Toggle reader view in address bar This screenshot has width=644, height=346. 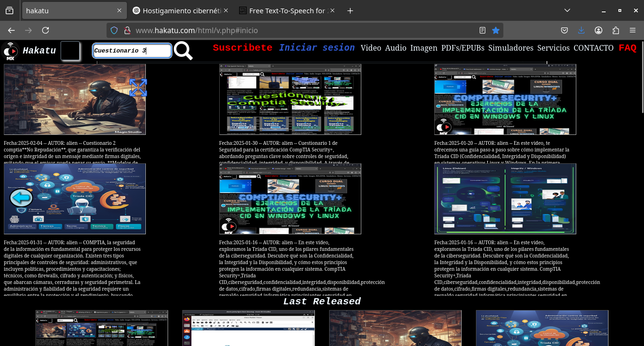click(482, 30)
